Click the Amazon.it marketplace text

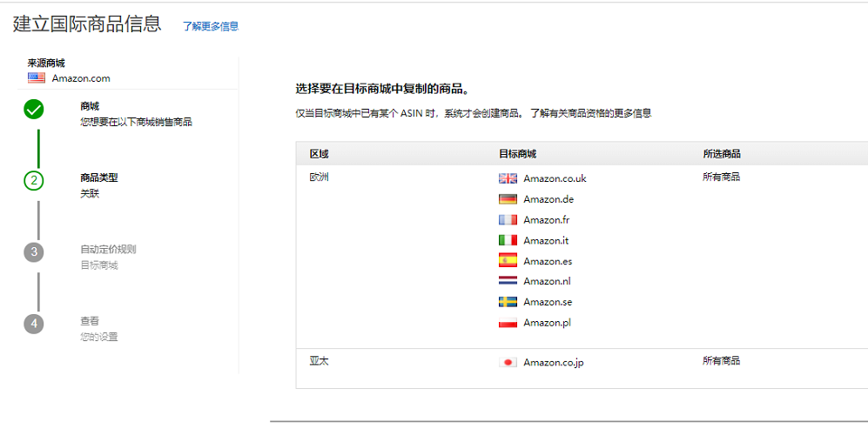(546, 241)
